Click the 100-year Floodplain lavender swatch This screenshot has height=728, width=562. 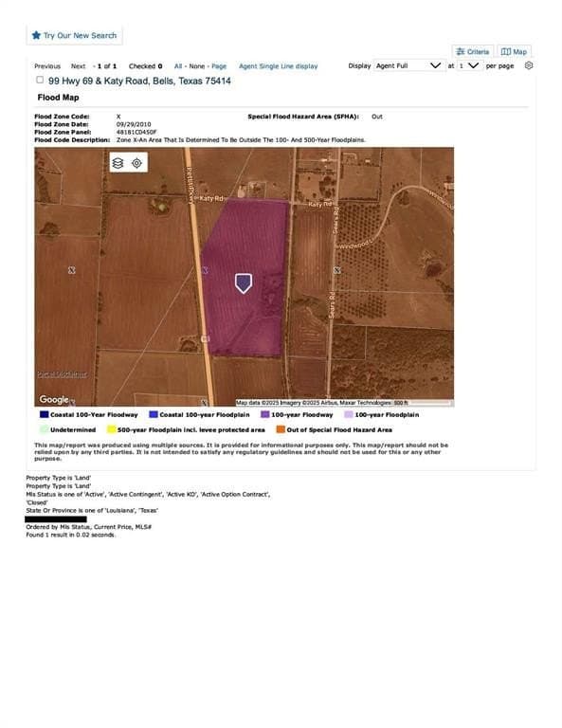(x=349, y=414)
